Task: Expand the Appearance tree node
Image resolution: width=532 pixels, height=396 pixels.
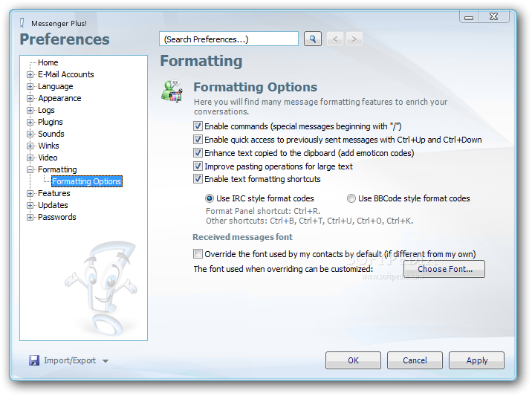Action: point(30,98)
